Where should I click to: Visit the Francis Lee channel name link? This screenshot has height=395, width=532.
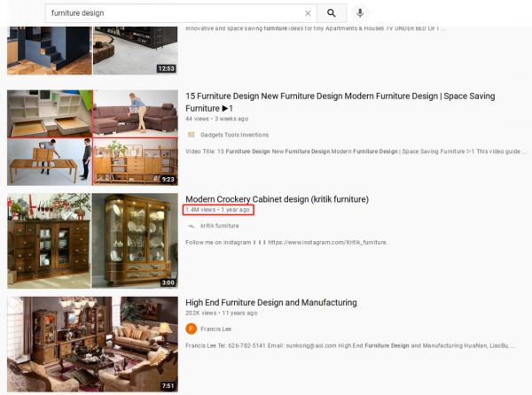coord(218,329)
